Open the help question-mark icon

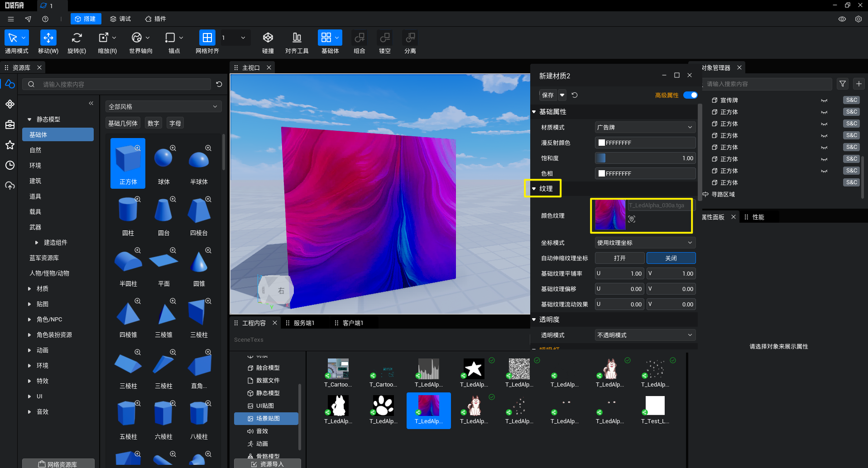[45, 19]
